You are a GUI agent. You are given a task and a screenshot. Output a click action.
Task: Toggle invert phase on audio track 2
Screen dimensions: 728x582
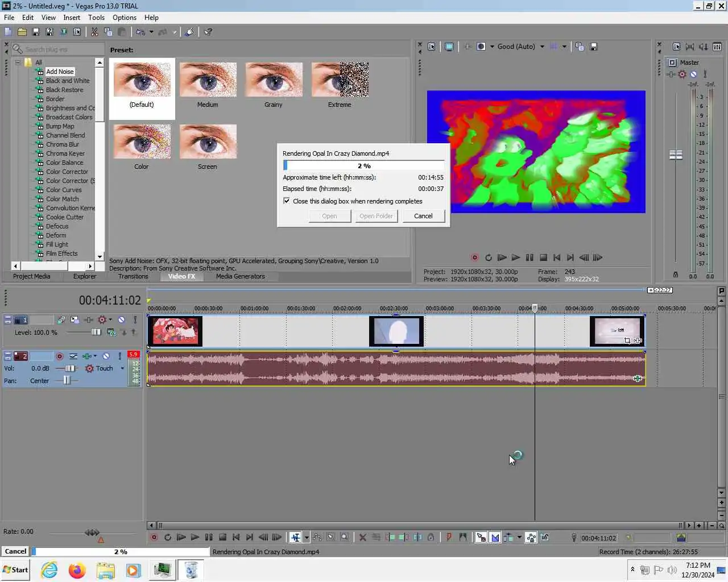coord(73,356)
